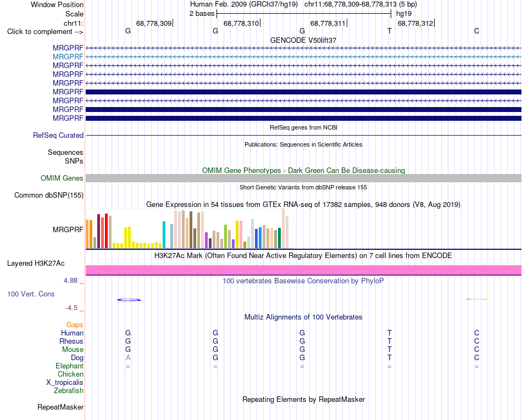
Task: Click position label 68,778,312 on ruler
Action: (415, 23)
